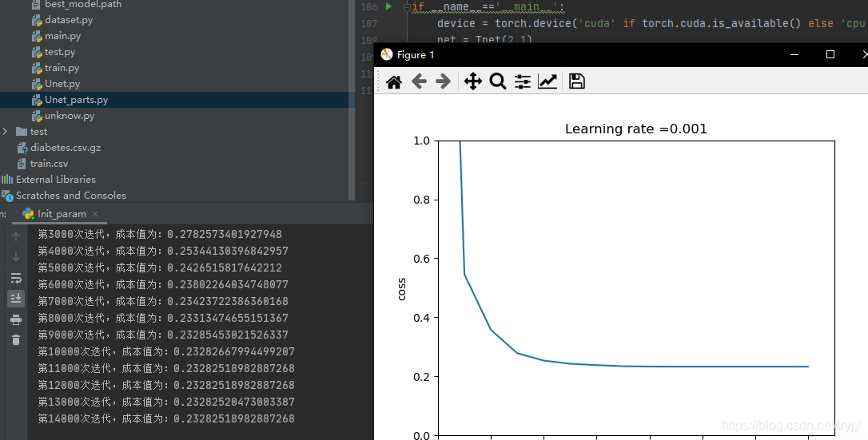Image resolution: width=868 pixels, height=440 pixels.
Task: Go forward to next plot view
Action: pos(444,81)
